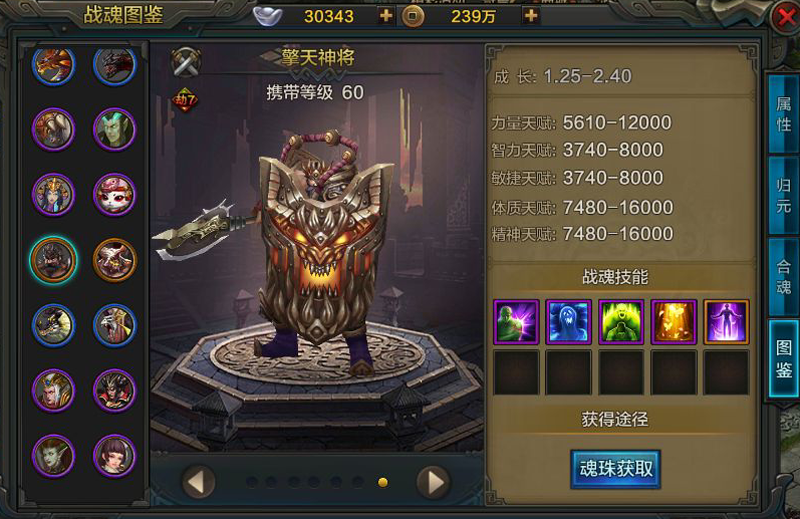800x519 pixels.
Task: Select the golden light skill icon
Action: [x=673, y=322]
